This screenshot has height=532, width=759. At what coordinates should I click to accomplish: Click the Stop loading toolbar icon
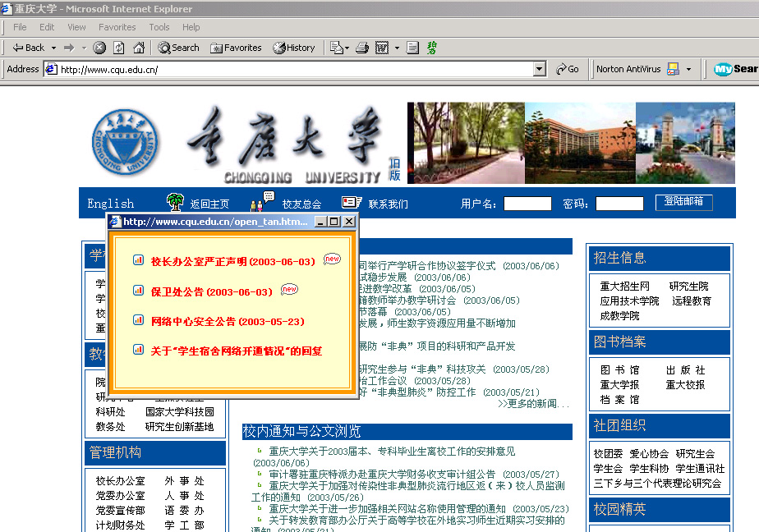(99, 48)
